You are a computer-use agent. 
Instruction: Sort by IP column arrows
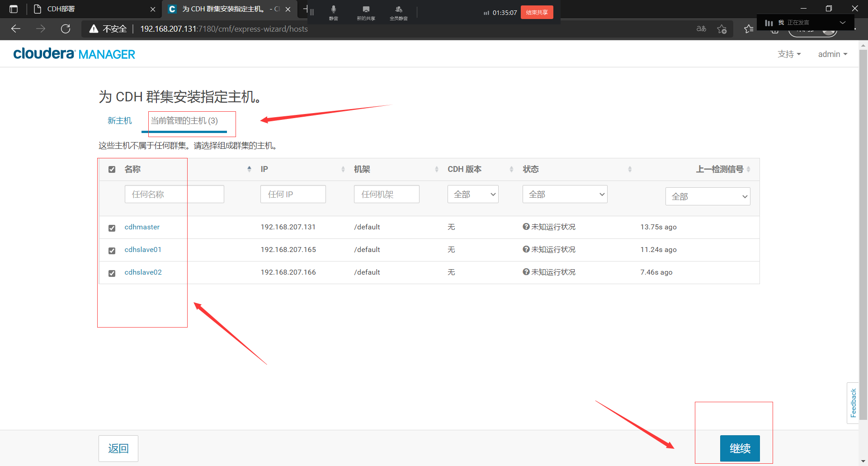343,169
